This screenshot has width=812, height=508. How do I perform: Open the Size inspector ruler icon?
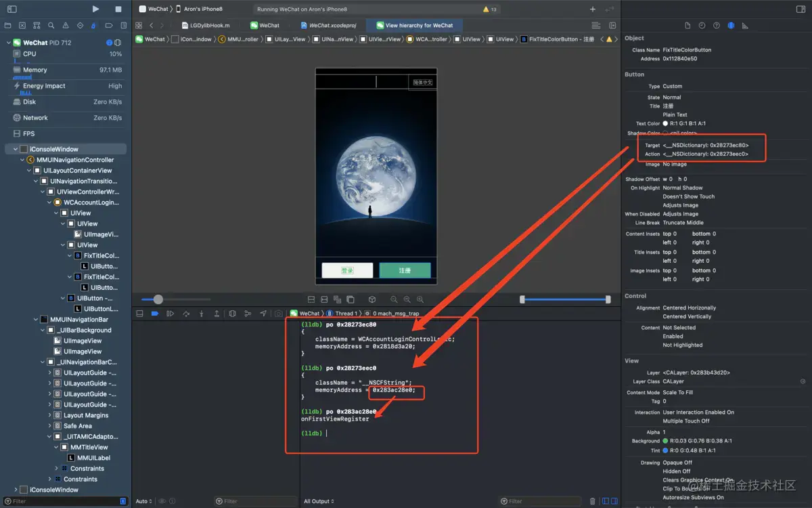(x=745, y=25)
